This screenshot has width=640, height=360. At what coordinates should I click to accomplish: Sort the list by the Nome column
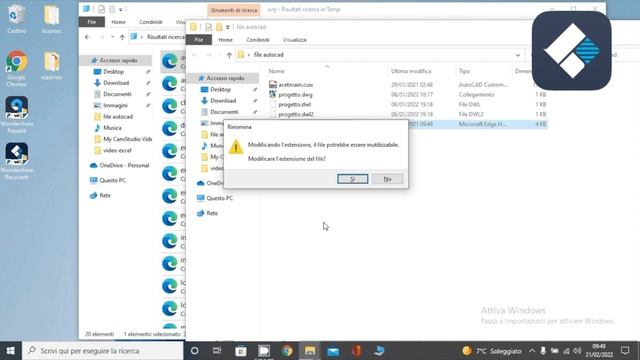(276, 71)
